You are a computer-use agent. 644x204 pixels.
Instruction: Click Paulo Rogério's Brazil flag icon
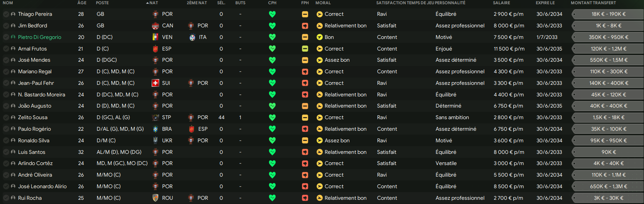click(x=155, y=129)
